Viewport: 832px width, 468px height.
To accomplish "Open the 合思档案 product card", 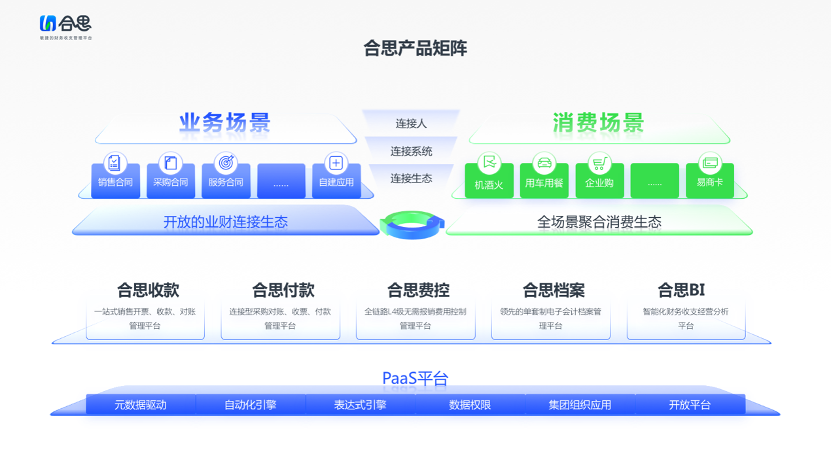I will tap(551, 310).
